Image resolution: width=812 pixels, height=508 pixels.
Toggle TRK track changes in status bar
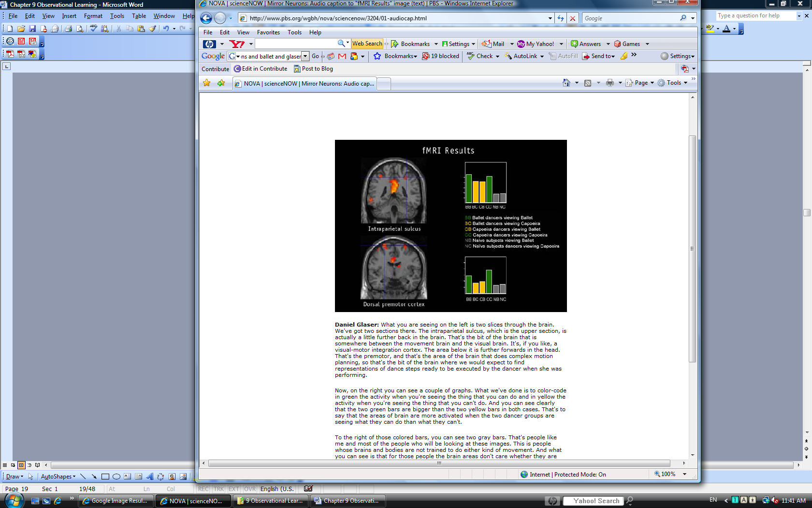pos(219,489)
